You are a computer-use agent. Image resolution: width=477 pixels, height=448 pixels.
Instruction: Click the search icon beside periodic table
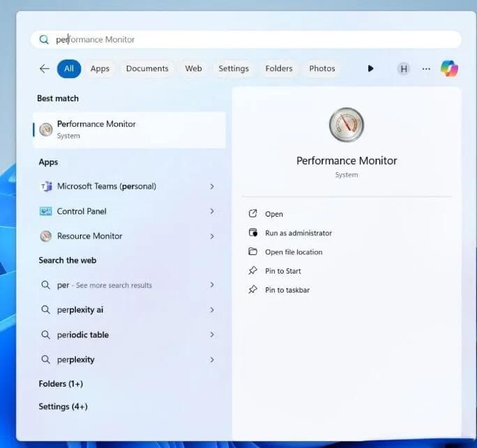(45, 334)
